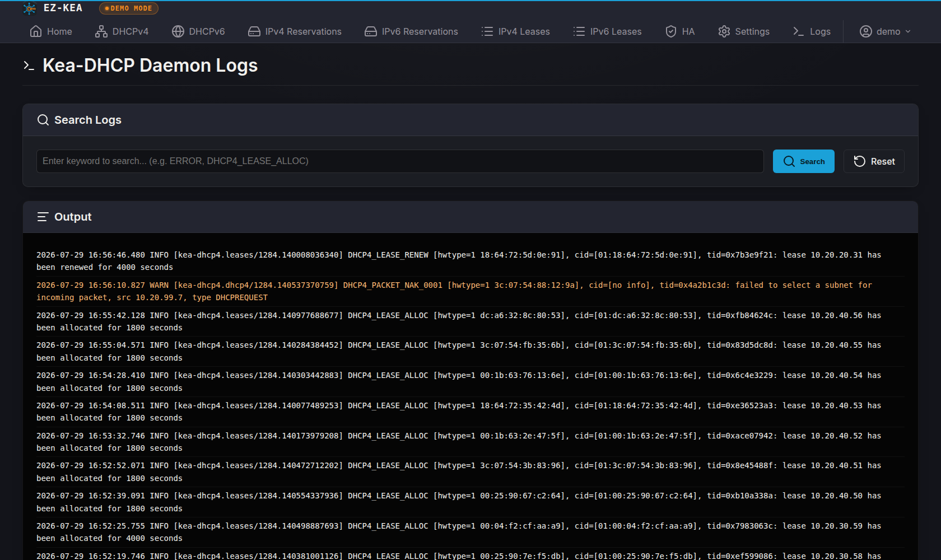Select log entry for lease 10.20.40.51
The height and width of the screenshot is (560, 941).
(470, 472)
